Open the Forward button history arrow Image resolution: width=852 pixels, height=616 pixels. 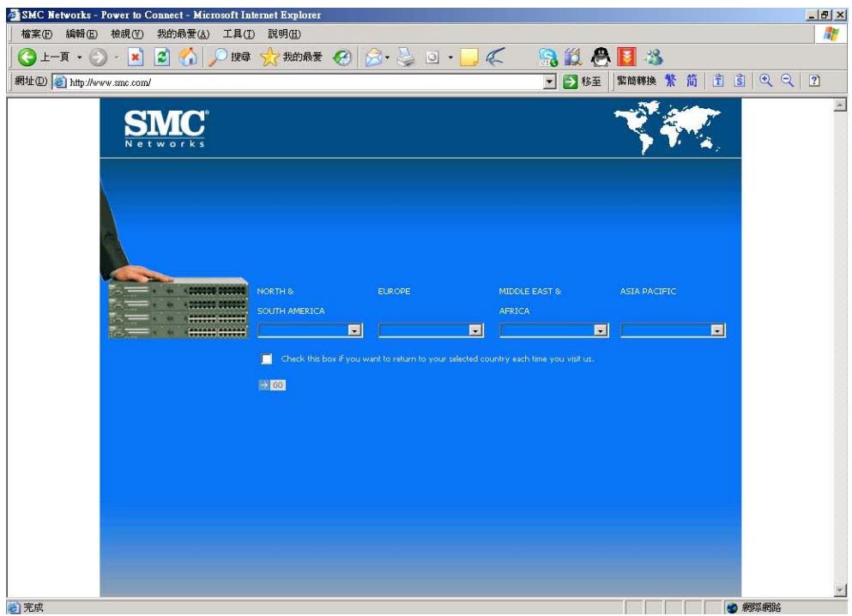[x=117, y=57]
